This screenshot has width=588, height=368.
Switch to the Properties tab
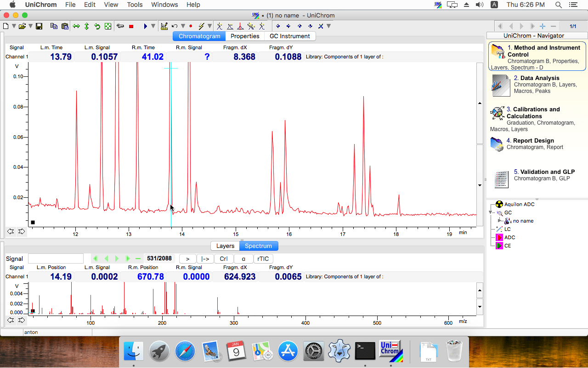(x=245, y=36)
